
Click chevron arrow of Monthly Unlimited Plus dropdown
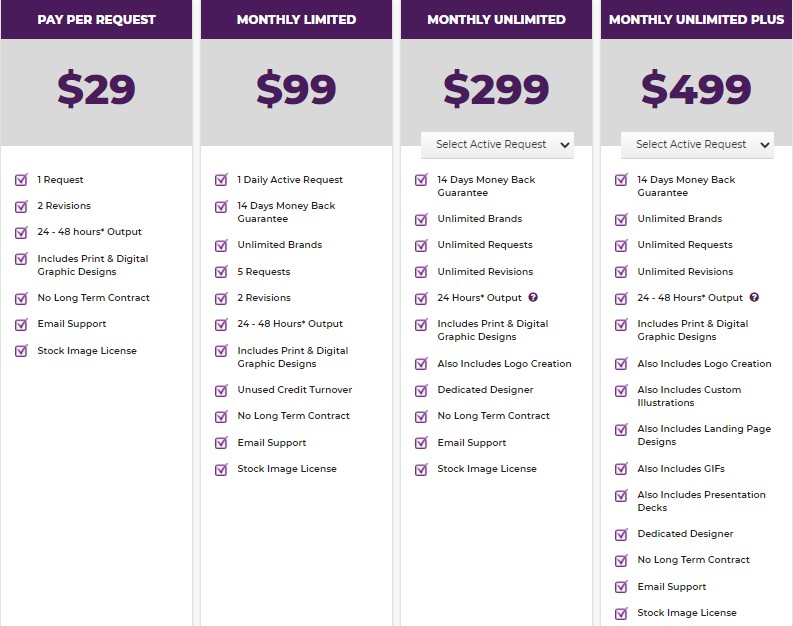(x=765, y=145)
